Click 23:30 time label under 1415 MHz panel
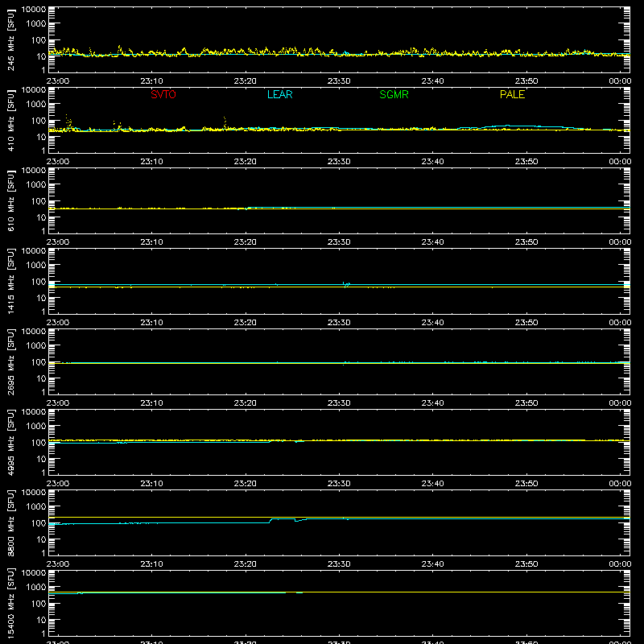 339,323
